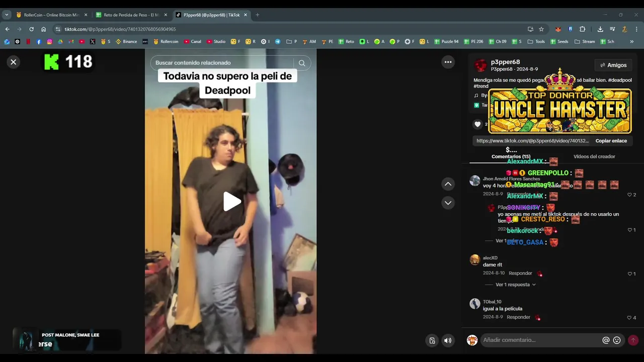Image resolution: width=644 pixels, height=362 pixels.
Task: Open Comentarios (15) tab
Action: [x=511, y=156]
